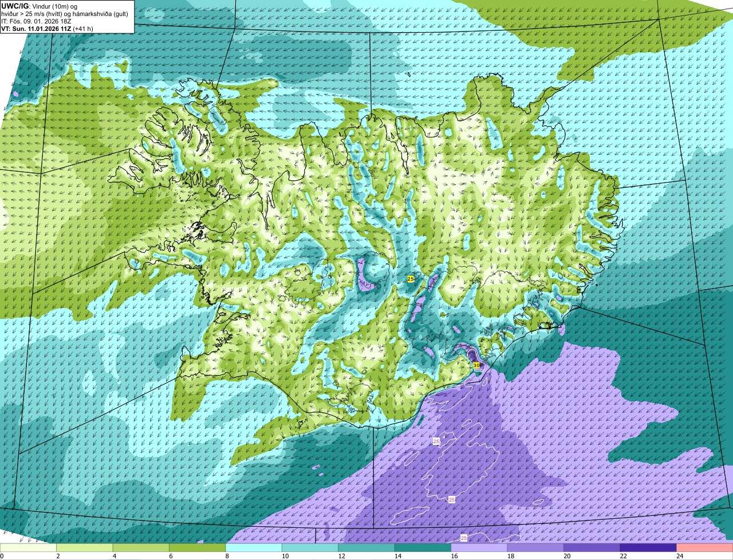Click the yellow 30 peak gust marker
Viewport: 733px width, 560px height.
click(476, 365)
